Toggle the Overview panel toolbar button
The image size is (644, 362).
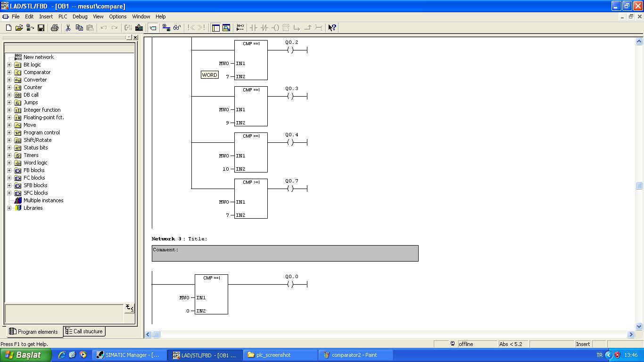pyautogui.click(x=216, y=28)
